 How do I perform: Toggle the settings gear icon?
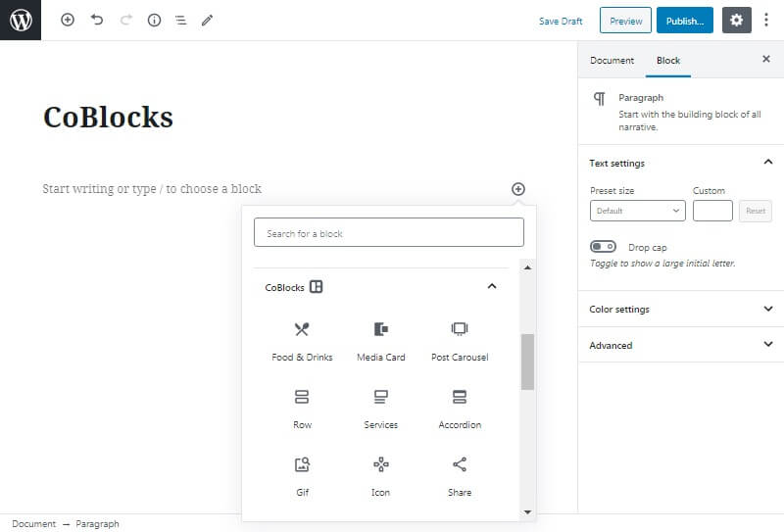(737, 20)
